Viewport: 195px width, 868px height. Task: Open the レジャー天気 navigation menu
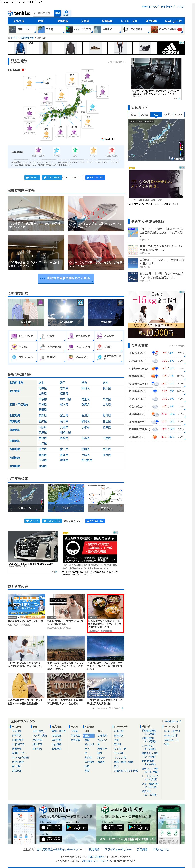point(129,21)
